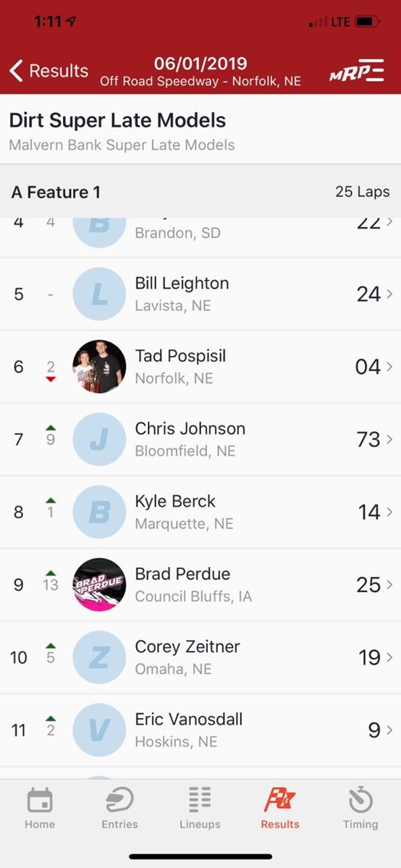Viewport: 401px width, 868px height.
Task: Open the Entries helmet icon
Action: pyautogui.click(x=119, y=801)
